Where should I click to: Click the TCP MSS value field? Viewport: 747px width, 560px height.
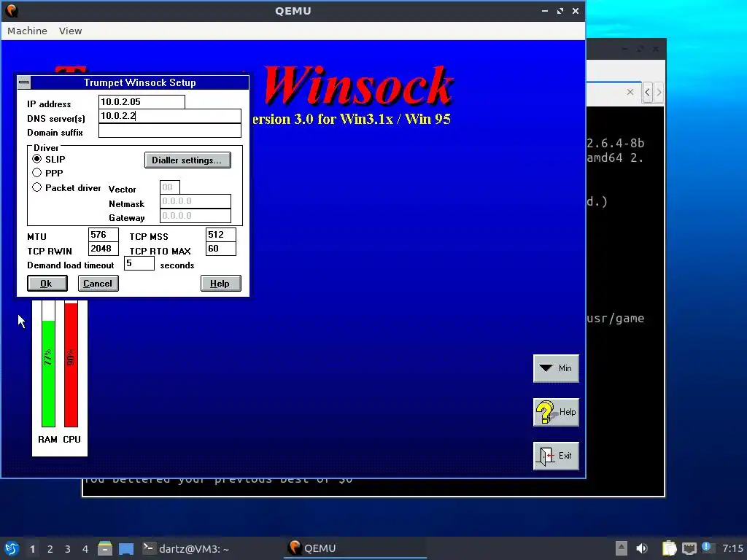(x=220, y=235)
